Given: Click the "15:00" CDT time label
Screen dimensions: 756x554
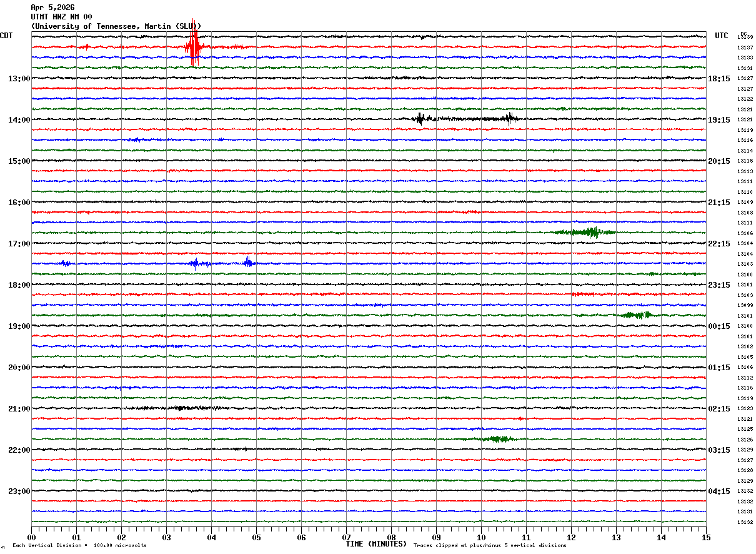Looking at the screenshot, I should click(x=19, y=161).
